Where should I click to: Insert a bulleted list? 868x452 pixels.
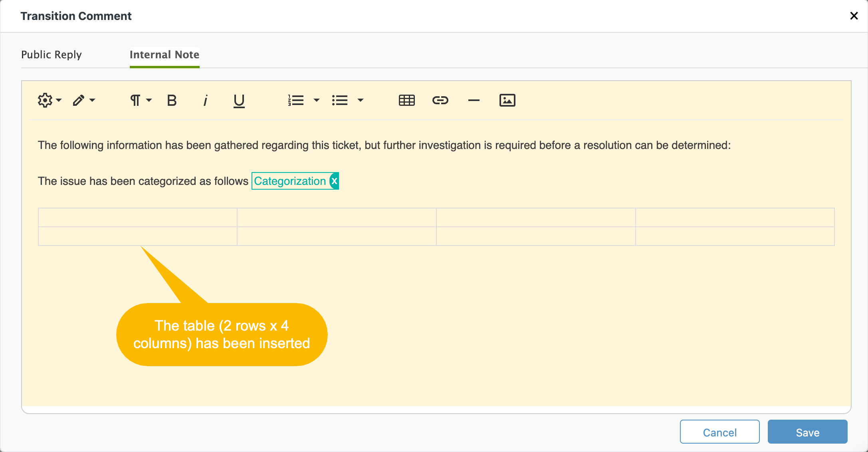pos(340,100)
